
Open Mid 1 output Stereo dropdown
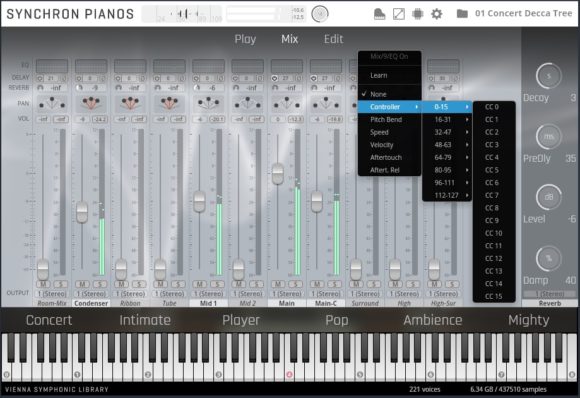click(x=209, y=294)
